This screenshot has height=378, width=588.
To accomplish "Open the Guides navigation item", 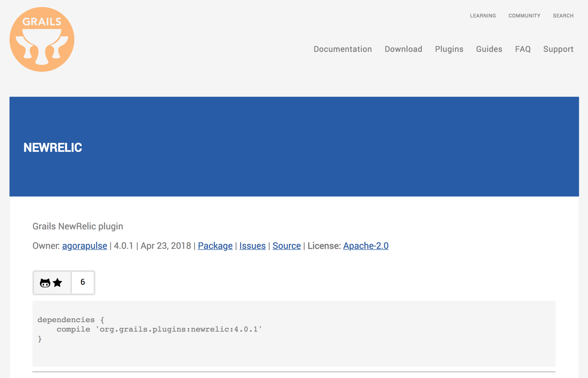I will pos(489,49).
